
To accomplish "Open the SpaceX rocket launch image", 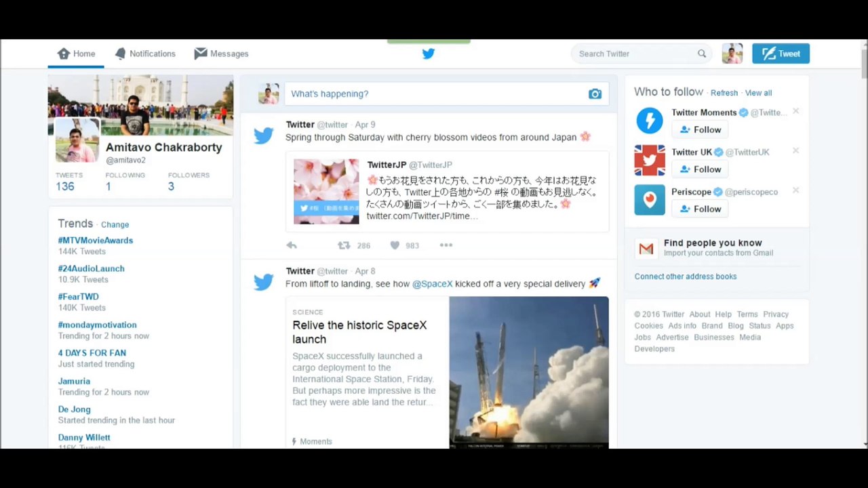I will click(529, 372).
